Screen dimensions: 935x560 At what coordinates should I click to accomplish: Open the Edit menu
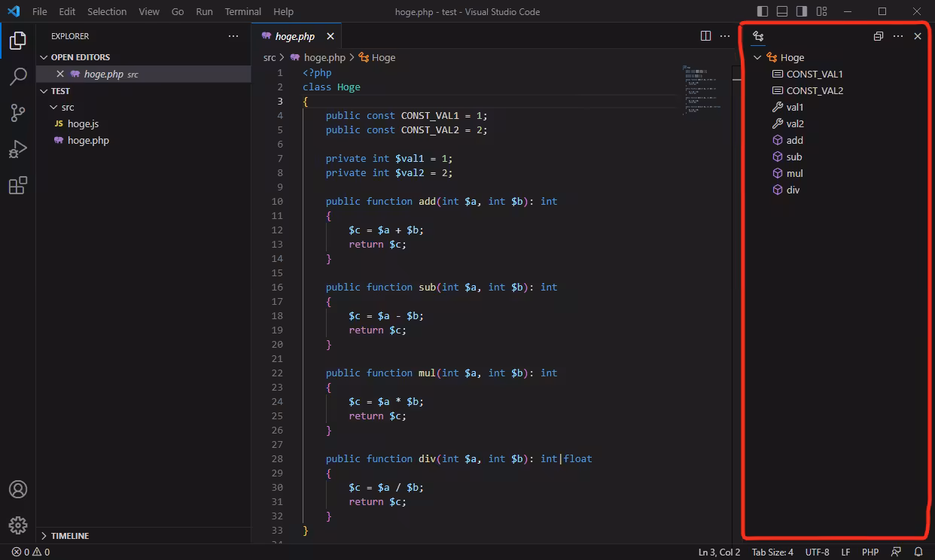pos(67,11)
